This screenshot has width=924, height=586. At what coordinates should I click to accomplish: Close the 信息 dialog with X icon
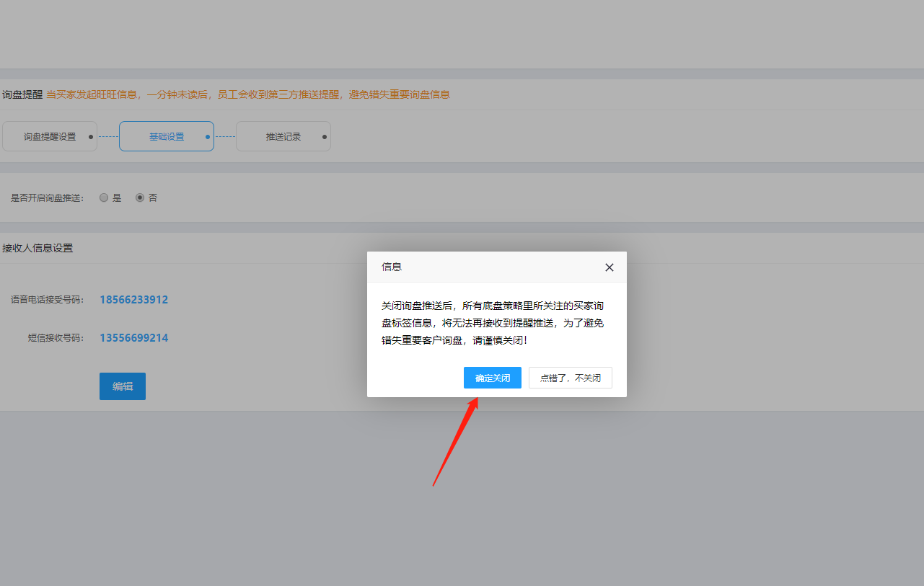coord(610,267)
